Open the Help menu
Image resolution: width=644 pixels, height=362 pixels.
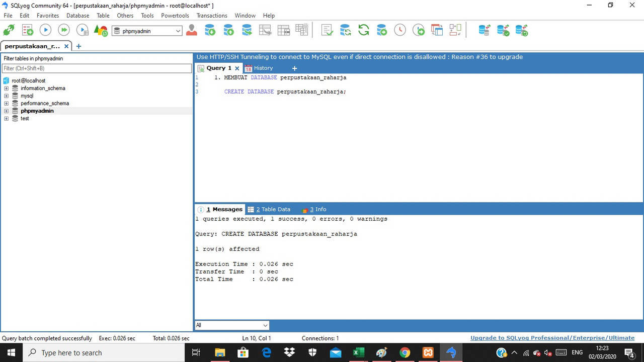(x=269, y=16)
